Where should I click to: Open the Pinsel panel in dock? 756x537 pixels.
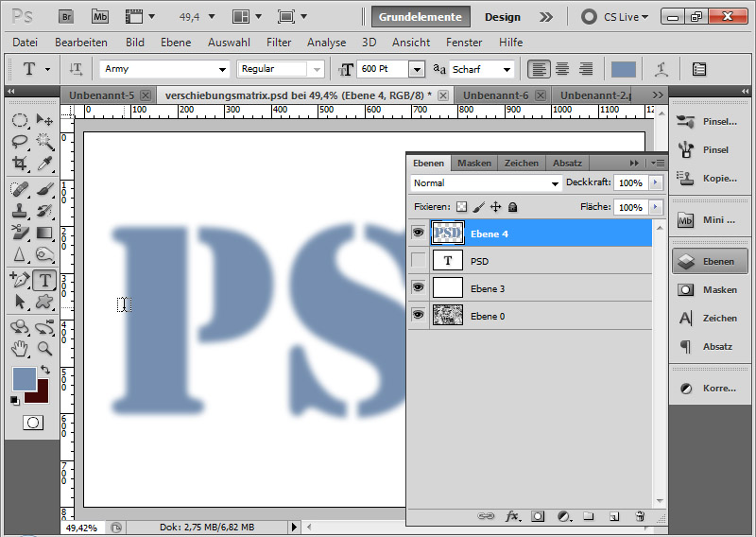tap(715, 149)
